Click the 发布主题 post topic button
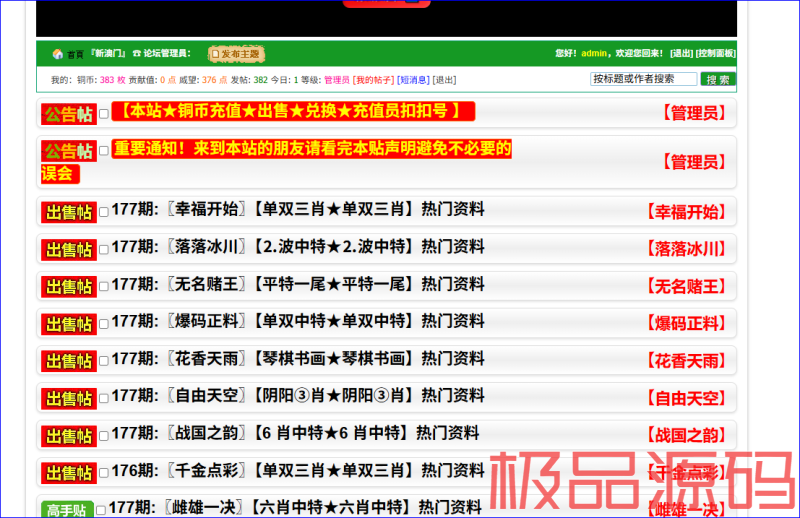The height and width of the screenshot is (518, 800). point(236,54)
